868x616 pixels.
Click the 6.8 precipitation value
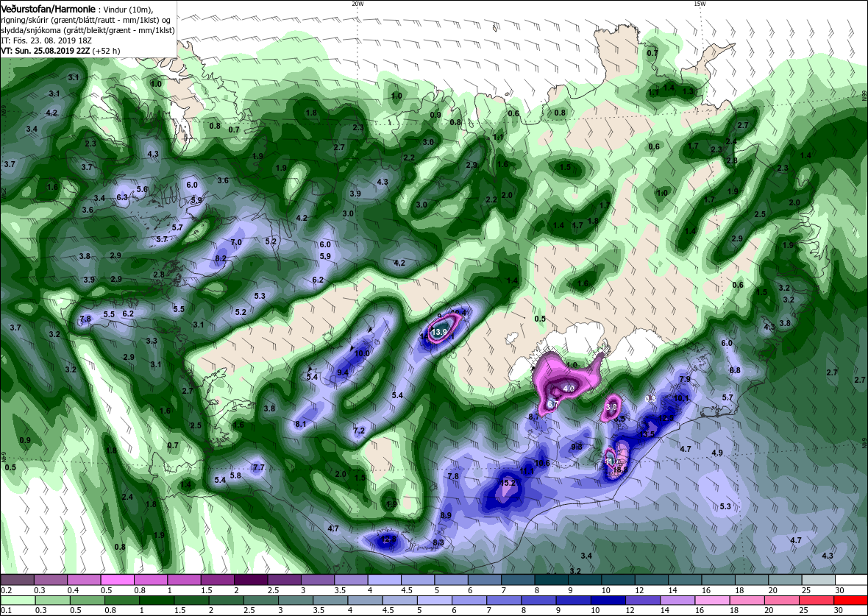point(735,370)
